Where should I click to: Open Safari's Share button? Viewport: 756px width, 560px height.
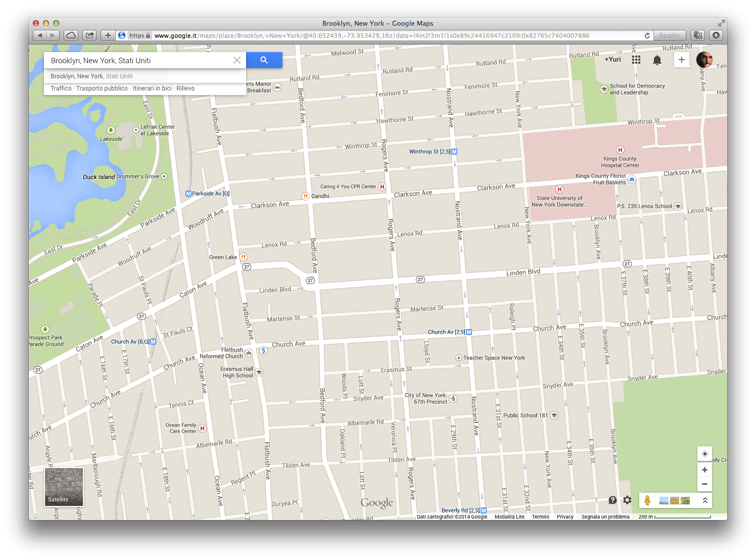tap(89, 35)
